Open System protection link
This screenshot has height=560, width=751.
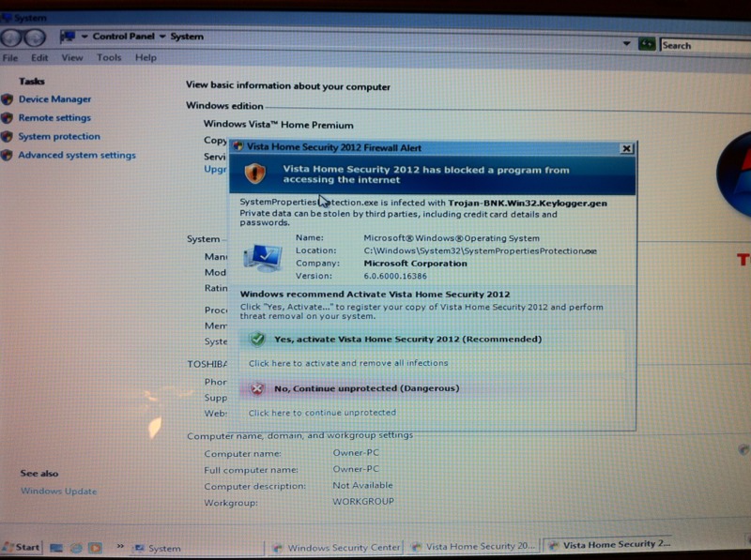tap(59, 136)
